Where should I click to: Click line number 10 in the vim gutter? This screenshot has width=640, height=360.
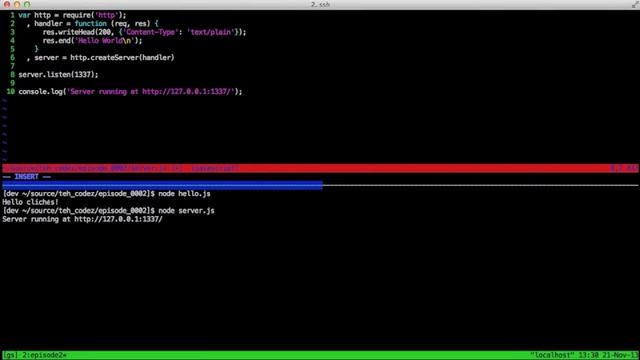(10, 92)
